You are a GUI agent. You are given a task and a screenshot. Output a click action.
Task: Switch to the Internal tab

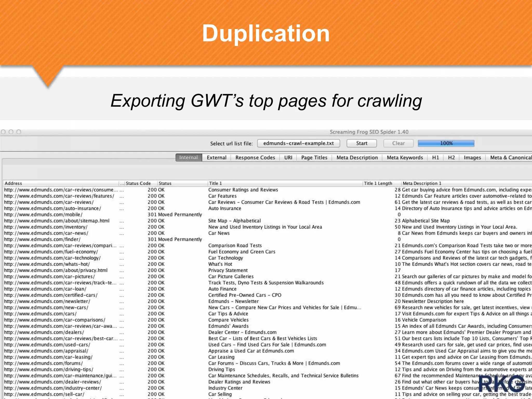click(189, 157)
